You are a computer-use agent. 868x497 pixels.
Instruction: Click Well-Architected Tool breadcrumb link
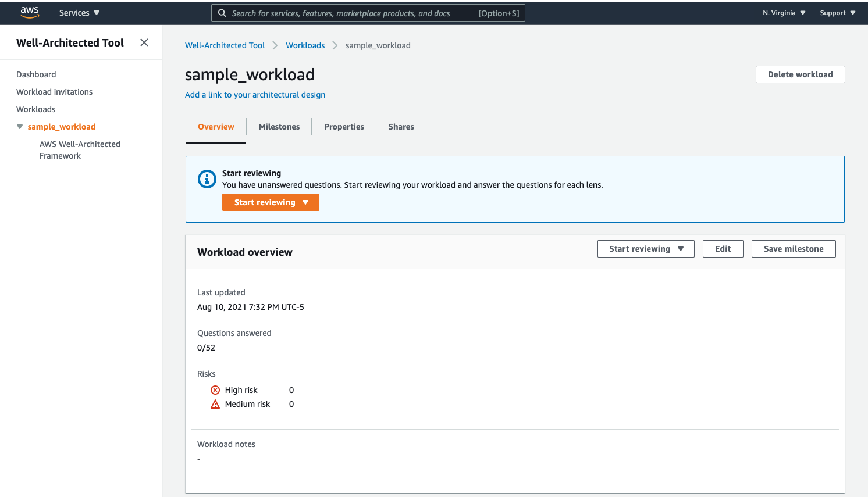(x=225, y=45)
